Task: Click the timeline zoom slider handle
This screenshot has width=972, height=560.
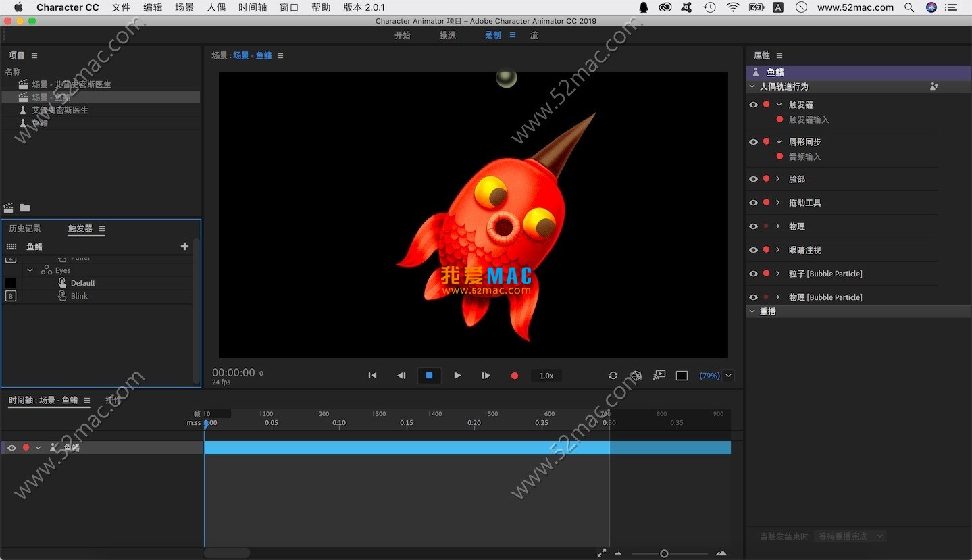Action: pyautogui.click(x=664, y=553)
